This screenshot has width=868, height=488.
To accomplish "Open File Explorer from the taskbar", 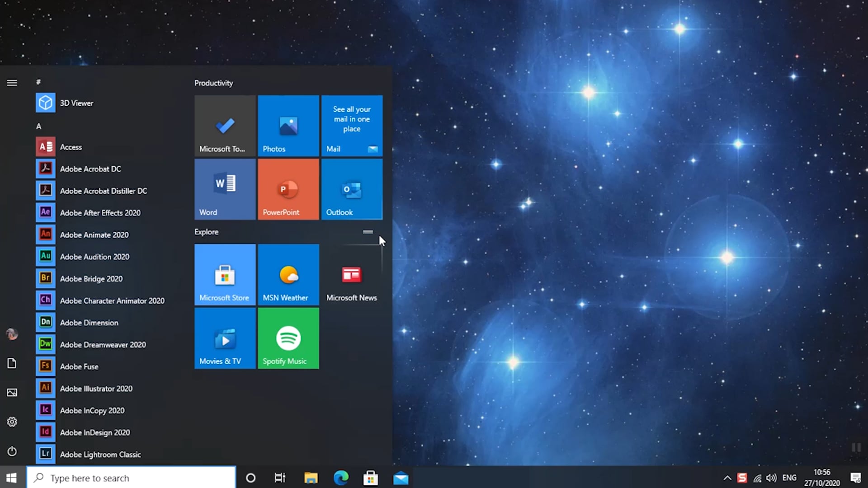I will coord(311,478).
